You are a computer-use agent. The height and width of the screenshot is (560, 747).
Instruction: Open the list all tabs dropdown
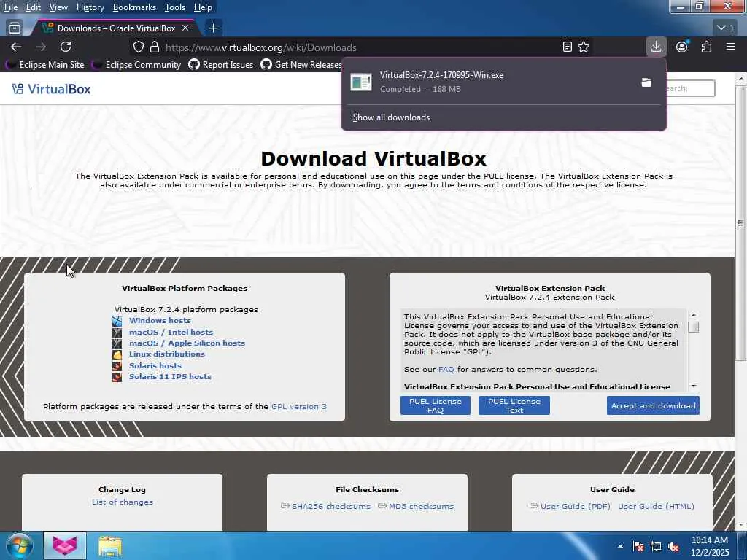tap(726, 28)
